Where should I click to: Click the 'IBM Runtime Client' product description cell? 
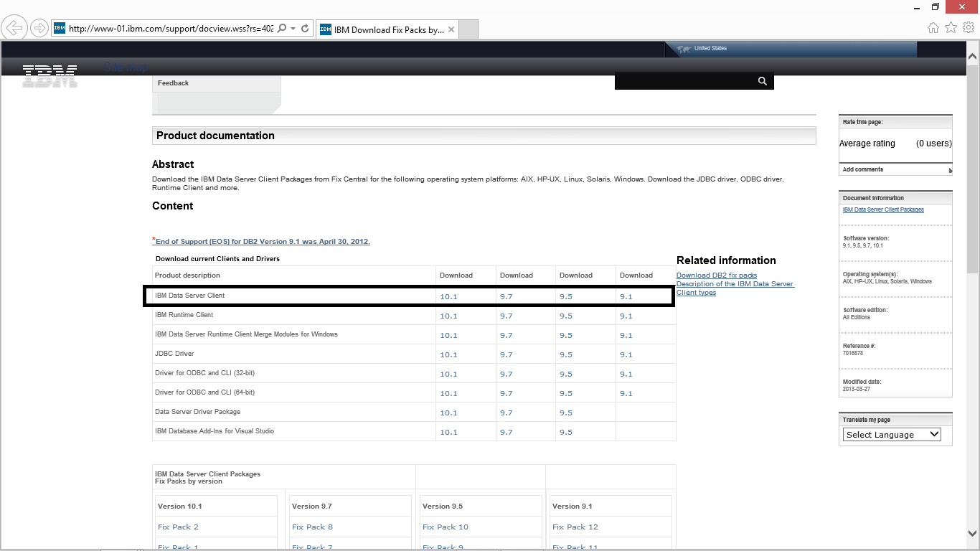pos(294,315)
